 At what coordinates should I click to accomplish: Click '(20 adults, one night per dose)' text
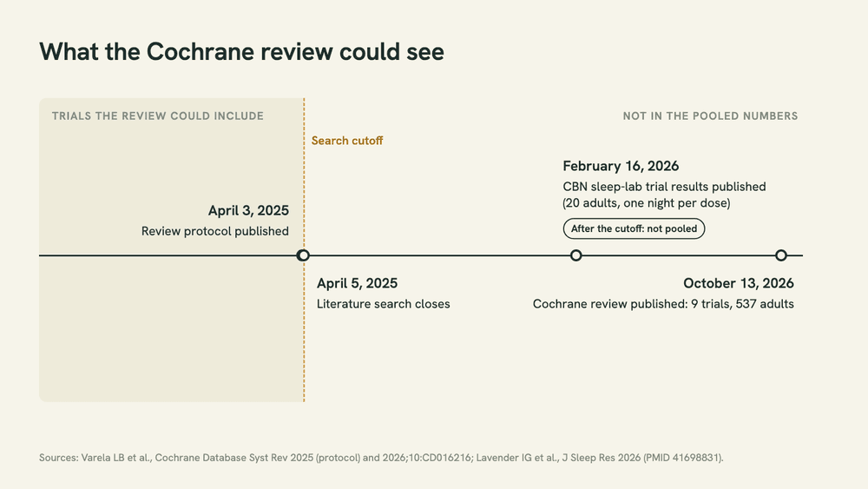pyautogui.click(x=647, y=203)
